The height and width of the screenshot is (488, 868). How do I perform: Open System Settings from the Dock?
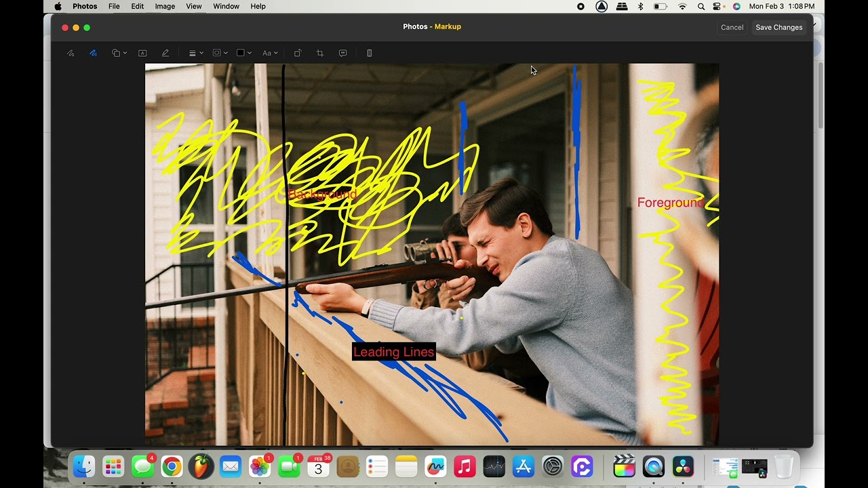553,466
